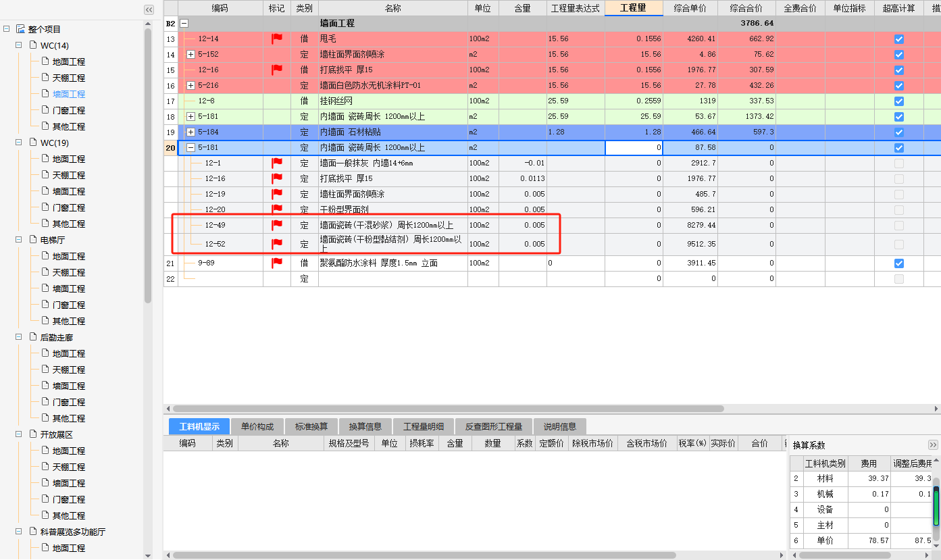The width and height of the screenshot is (941, 560).
Task: Expand row 19 (5-184) sub-items
Action: coord(190,132)
